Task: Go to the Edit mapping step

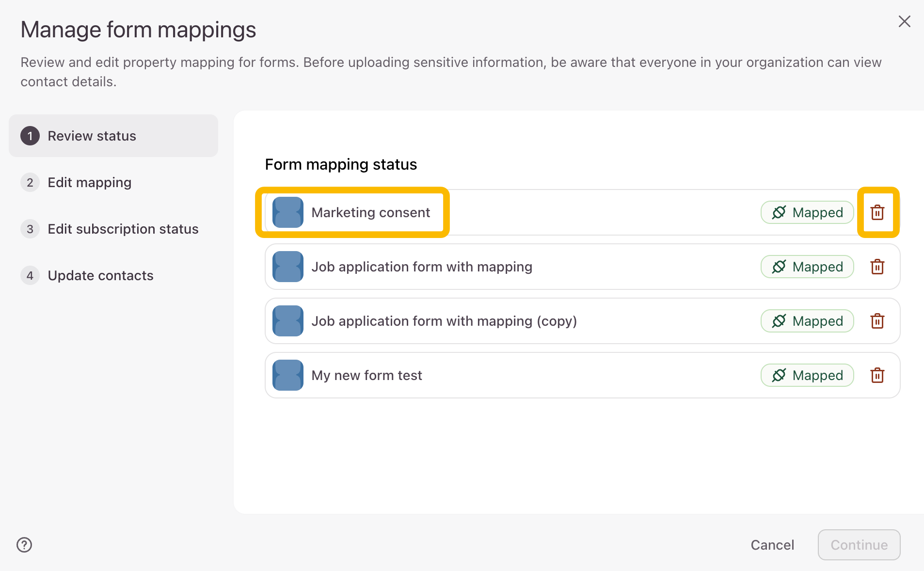Action: [x=89, y=182]
